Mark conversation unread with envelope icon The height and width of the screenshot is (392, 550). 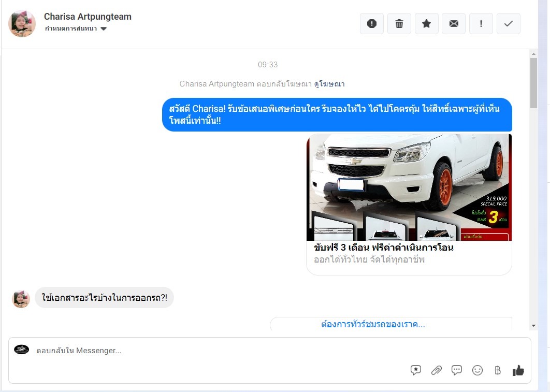click(x=454, y=23)
